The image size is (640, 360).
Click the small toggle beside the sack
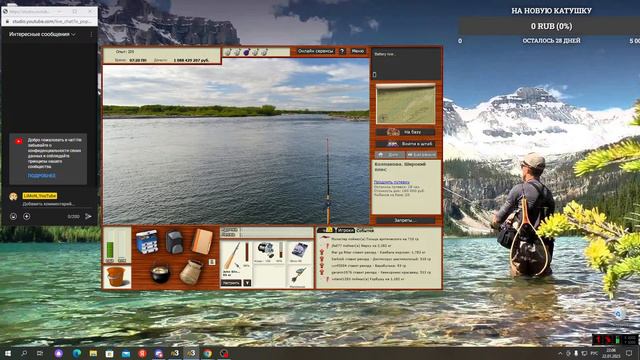(212, 262)
